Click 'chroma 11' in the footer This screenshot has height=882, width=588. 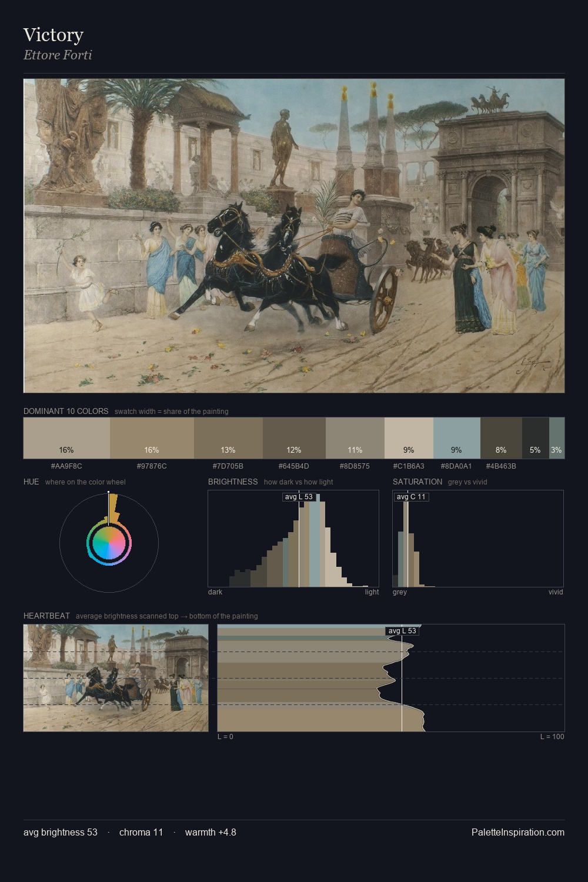[141, 832]
